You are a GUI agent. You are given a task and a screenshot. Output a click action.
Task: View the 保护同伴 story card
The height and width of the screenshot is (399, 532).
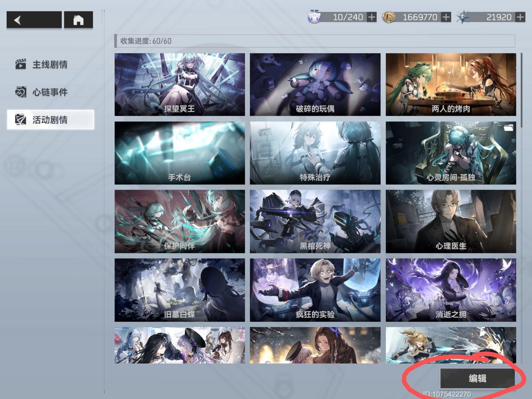click(x=180, y=222)
